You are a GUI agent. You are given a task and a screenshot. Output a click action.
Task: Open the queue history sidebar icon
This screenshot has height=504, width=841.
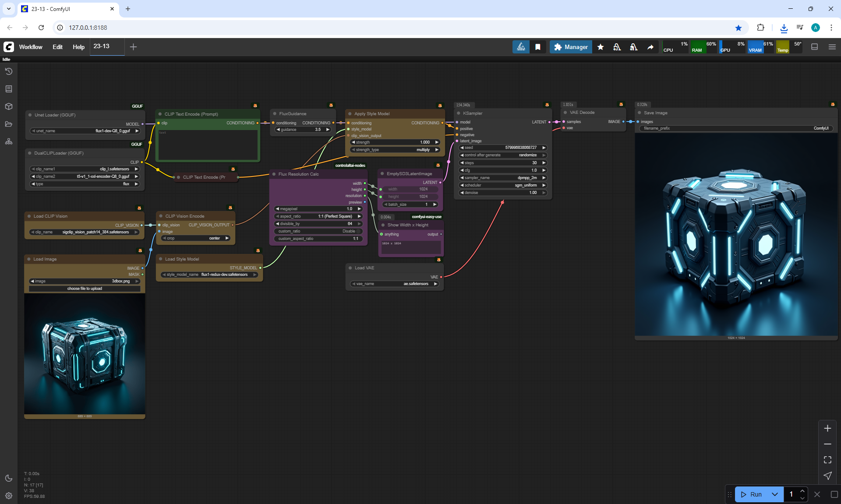coord(9,71)
